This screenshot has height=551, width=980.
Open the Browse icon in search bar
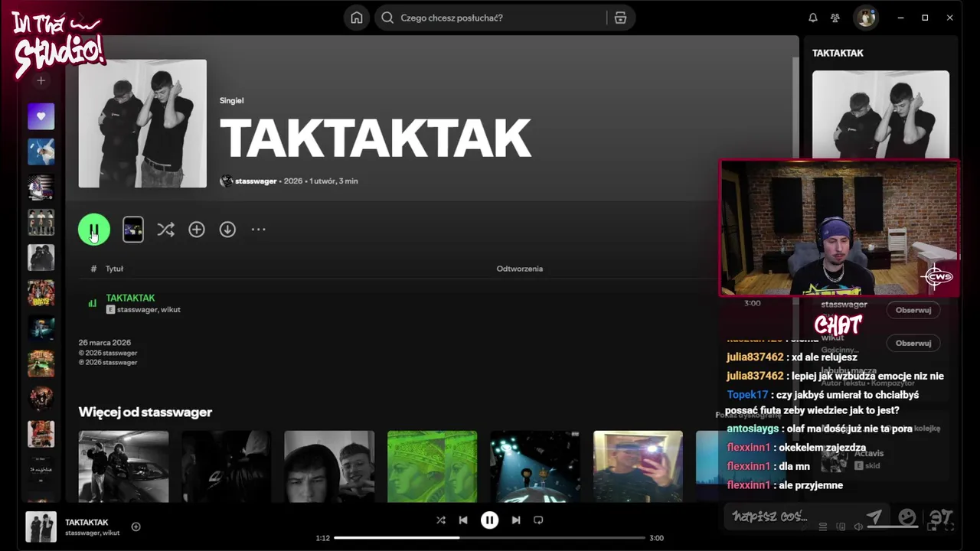(621, 18)
